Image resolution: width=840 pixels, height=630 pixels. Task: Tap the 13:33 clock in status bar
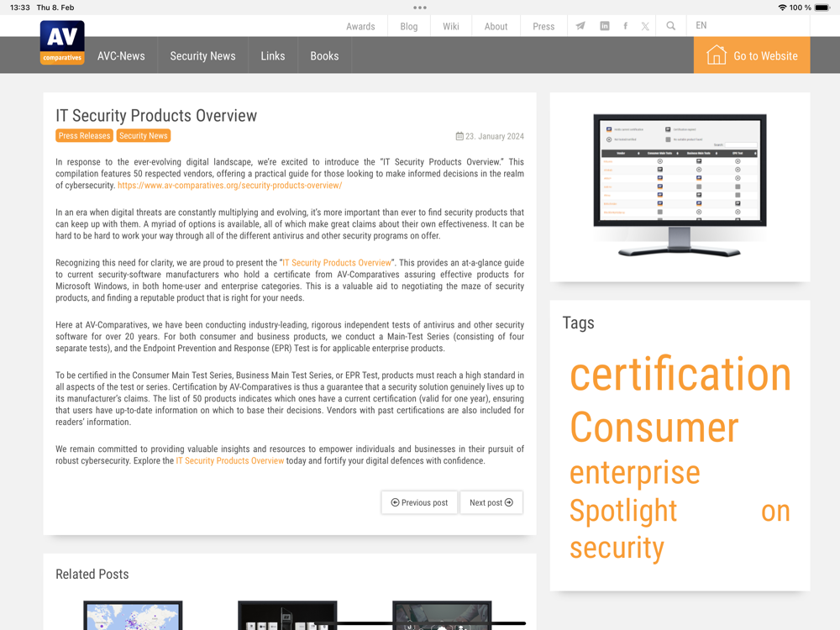point(20,8)
